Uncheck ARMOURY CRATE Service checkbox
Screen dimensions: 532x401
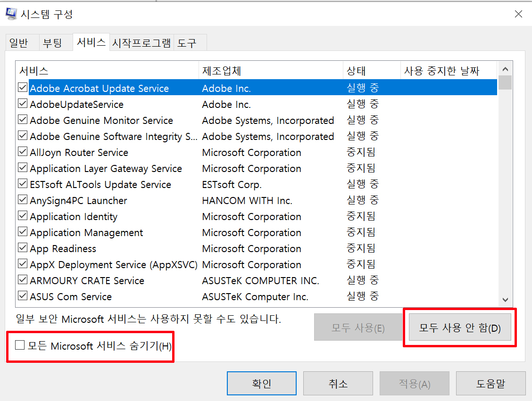(22, 280)
